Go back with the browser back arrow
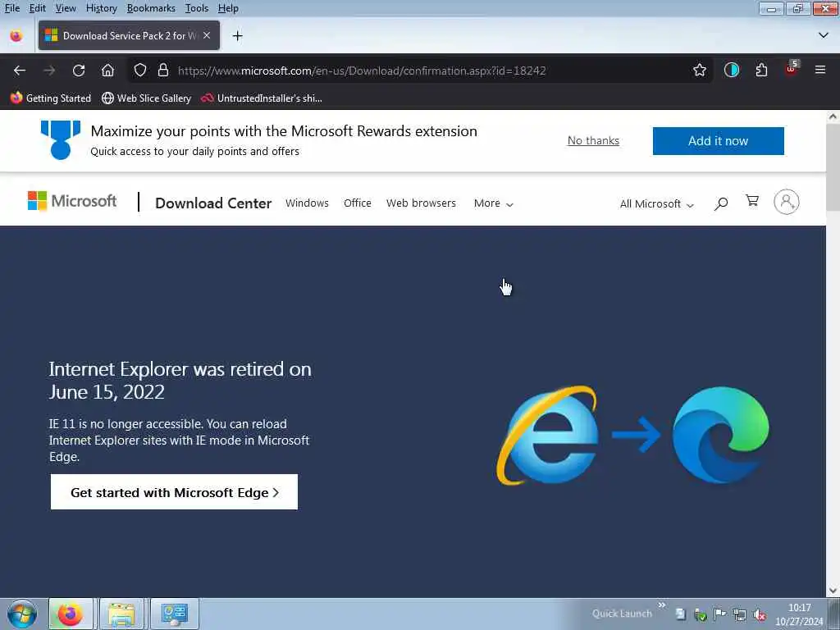The image size is (840, 630). pos(20,71)
